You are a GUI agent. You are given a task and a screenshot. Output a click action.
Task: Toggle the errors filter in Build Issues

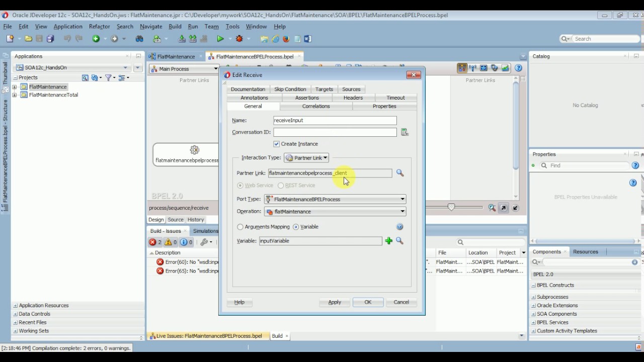[155, 242]
